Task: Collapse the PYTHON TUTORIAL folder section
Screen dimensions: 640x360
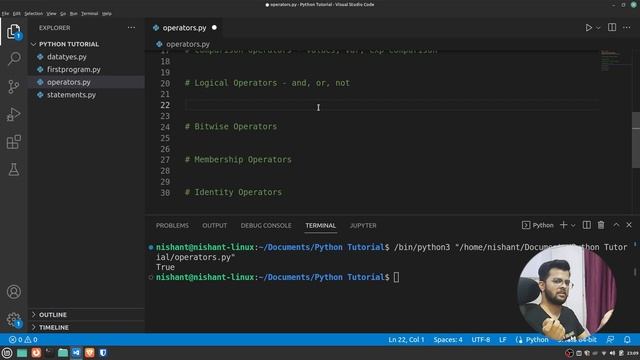Action: [69, 44]
